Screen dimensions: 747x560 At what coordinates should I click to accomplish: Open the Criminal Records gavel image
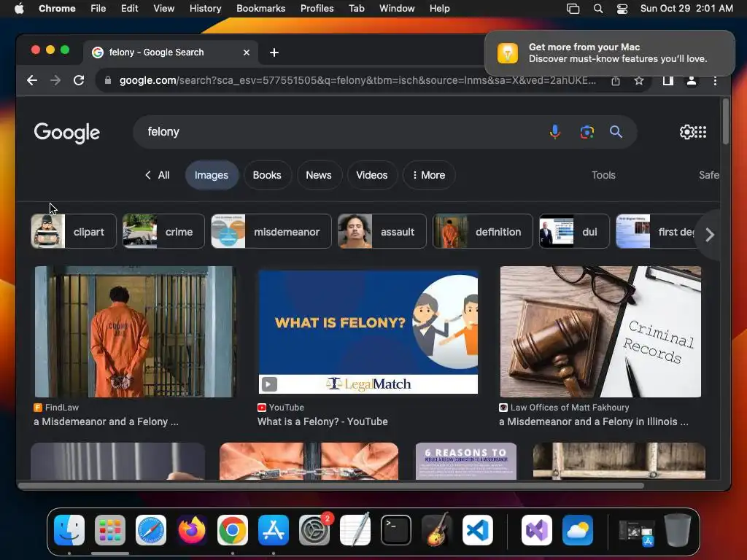point(601,332)
